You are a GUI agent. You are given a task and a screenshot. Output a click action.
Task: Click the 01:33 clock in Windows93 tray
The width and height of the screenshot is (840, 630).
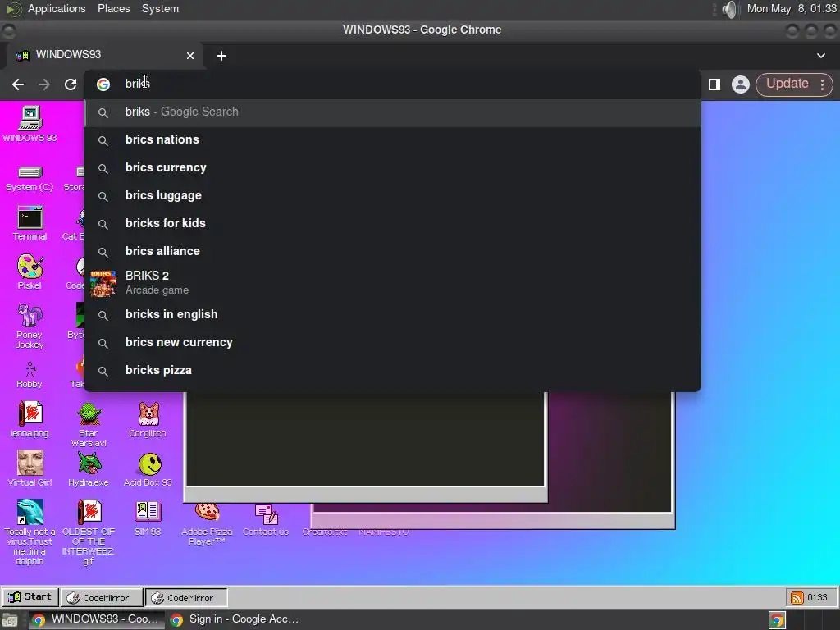tap(817, 597)
